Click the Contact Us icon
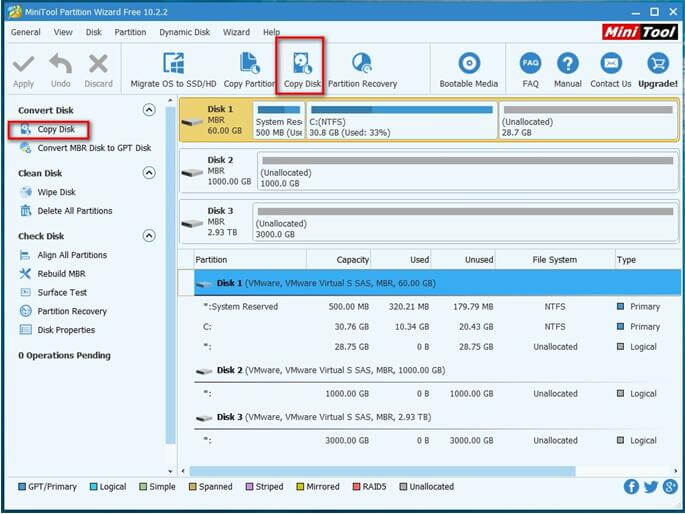Viewport: 685px width, 514px height. [x=611, y=64]
